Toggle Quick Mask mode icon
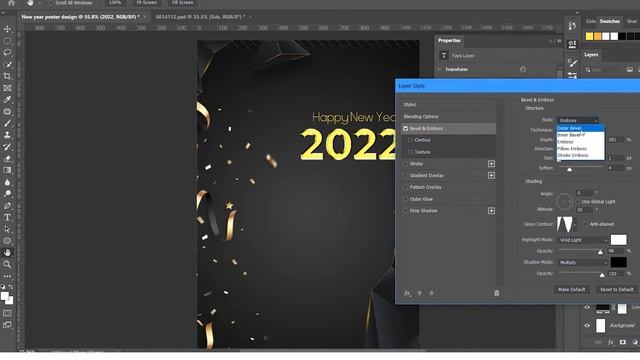This screenshot has height=360, width=640. [7, 313]
